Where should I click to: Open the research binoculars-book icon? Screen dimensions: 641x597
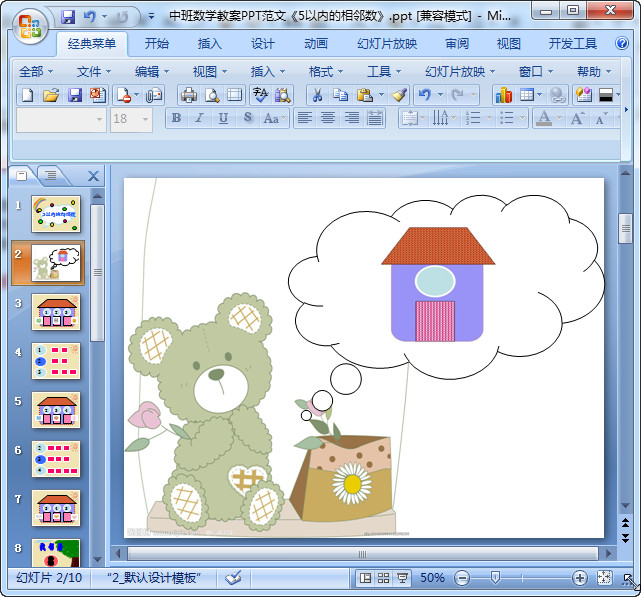282,95
